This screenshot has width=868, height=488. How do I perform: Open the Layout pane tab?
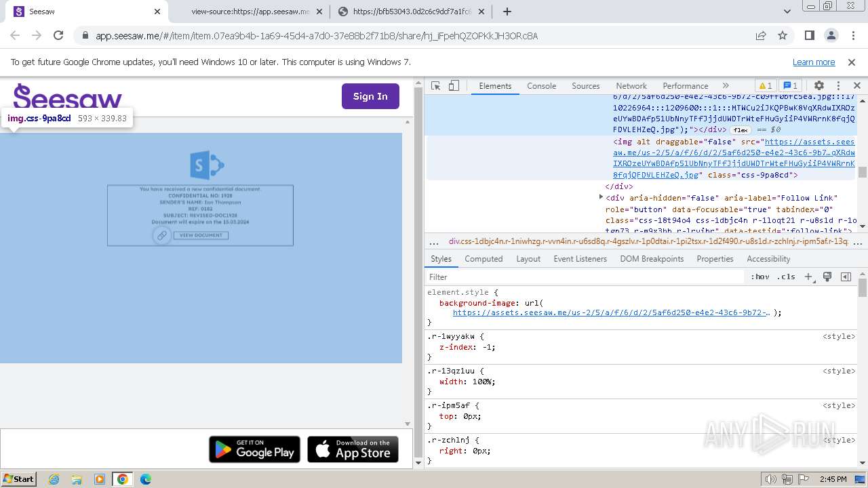528,259
